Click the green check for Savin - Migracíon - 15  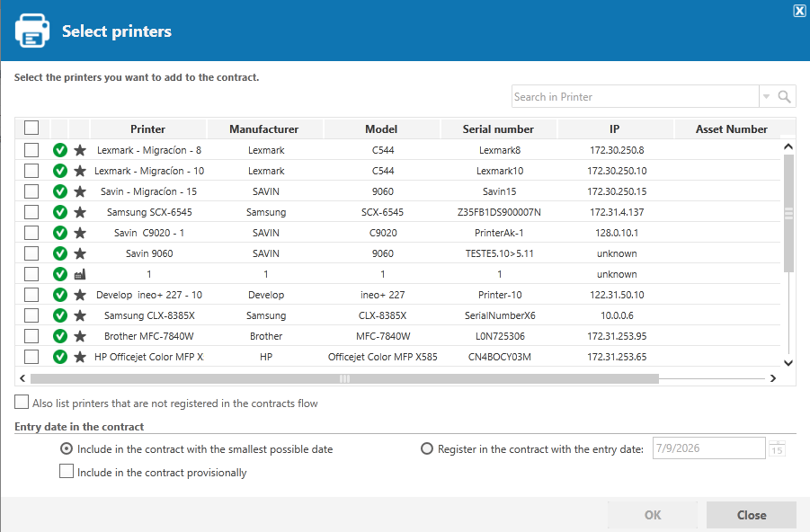(x=60, y=191)
